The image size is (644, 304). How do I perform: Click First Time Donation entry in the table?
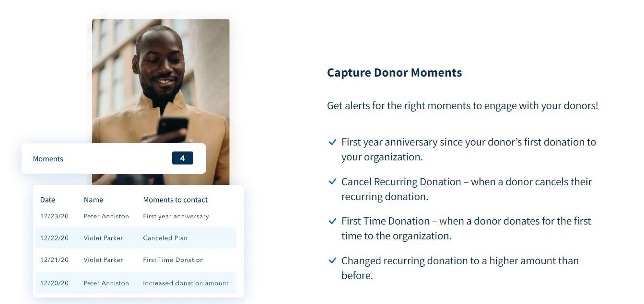pos(174,260)
